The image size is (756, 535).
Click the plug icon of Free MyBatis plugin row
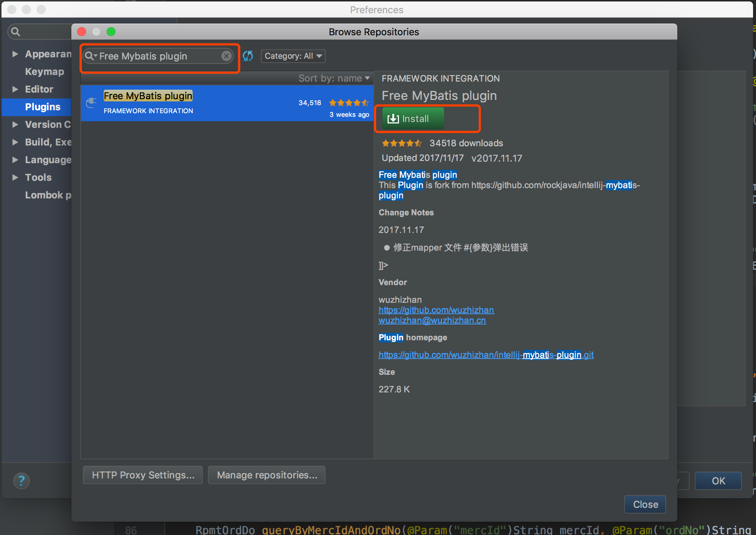[x=91, y=103]
